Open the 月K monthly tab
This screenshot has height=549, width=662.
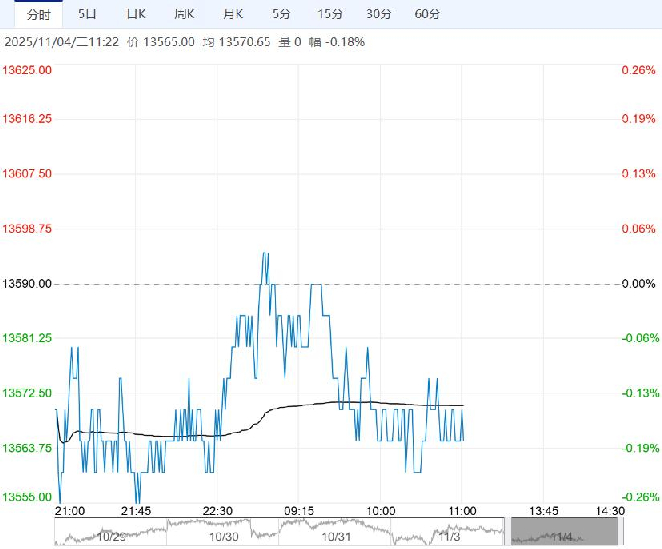(233, 14)
